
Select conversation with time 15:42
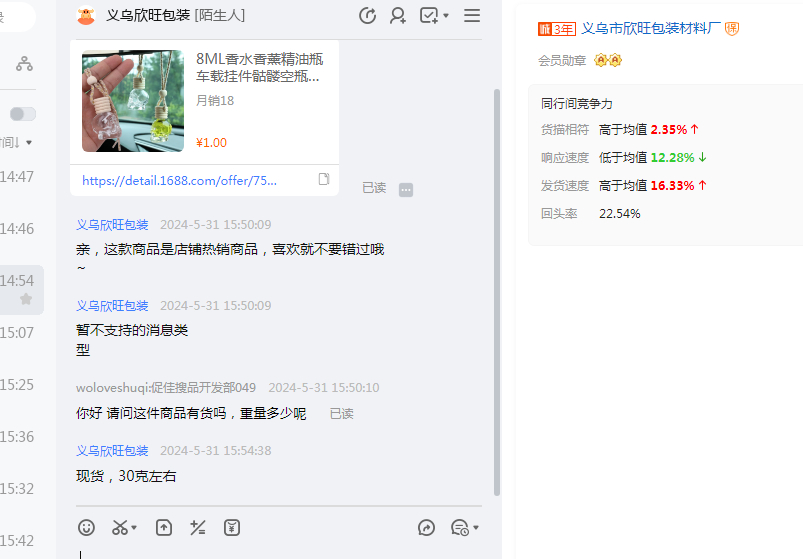click(x=17, y=541)
